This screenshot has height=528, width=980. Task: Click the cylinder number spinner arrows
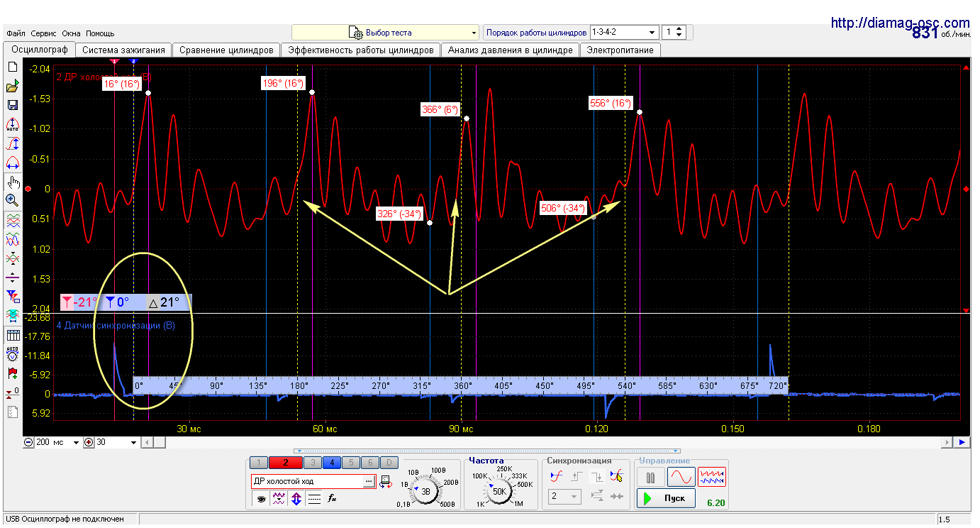[x=679, y=32]
